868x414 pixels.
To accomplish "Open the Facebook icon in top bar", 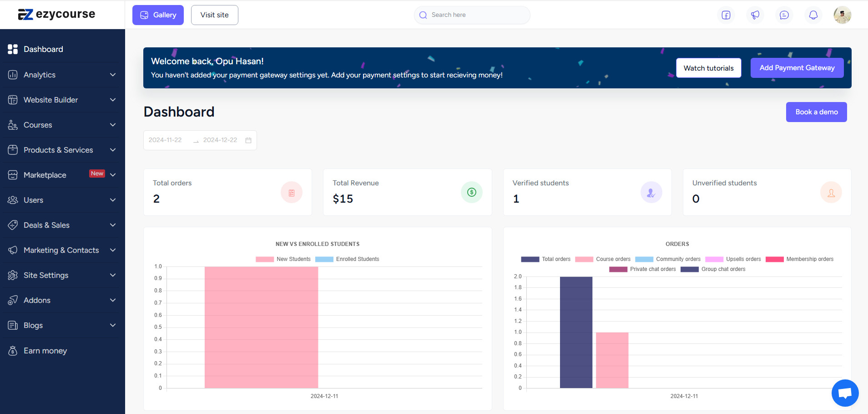I will click(726, 15).
